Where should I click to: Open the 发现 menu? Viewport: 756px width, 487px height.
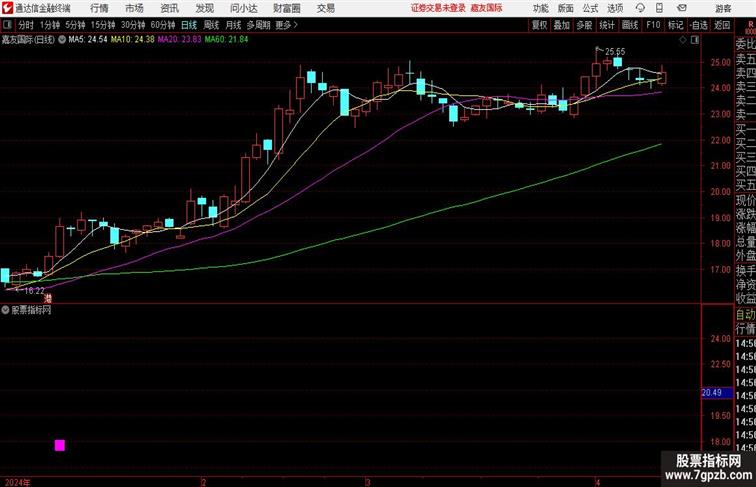click(x=204, y=8)
